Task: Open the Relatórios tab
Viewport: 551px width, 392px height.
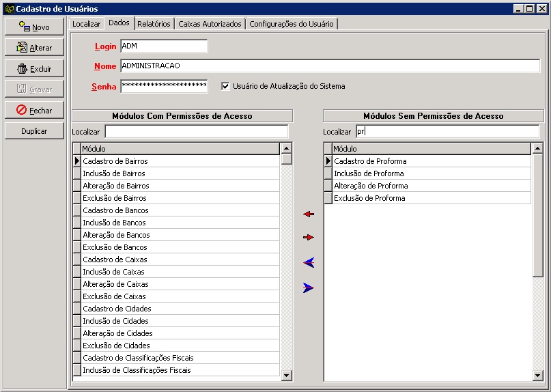Action: point(154,24)
